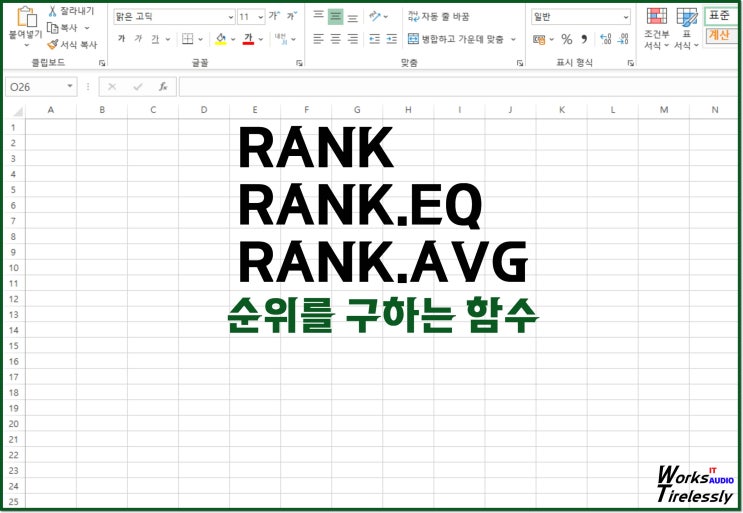Open Format as Table (표 서식)

point(687,28)
